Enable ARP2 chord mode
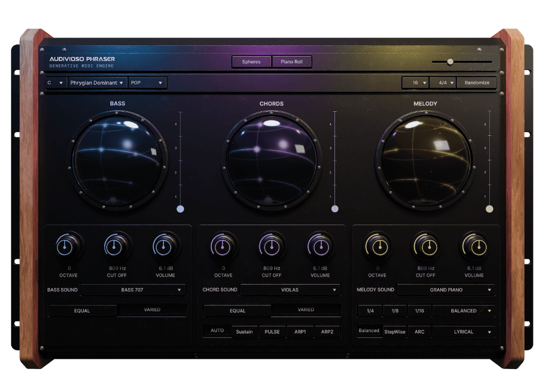Image resolution: width=548 pixels, height=392 pixels. [327, 332]
